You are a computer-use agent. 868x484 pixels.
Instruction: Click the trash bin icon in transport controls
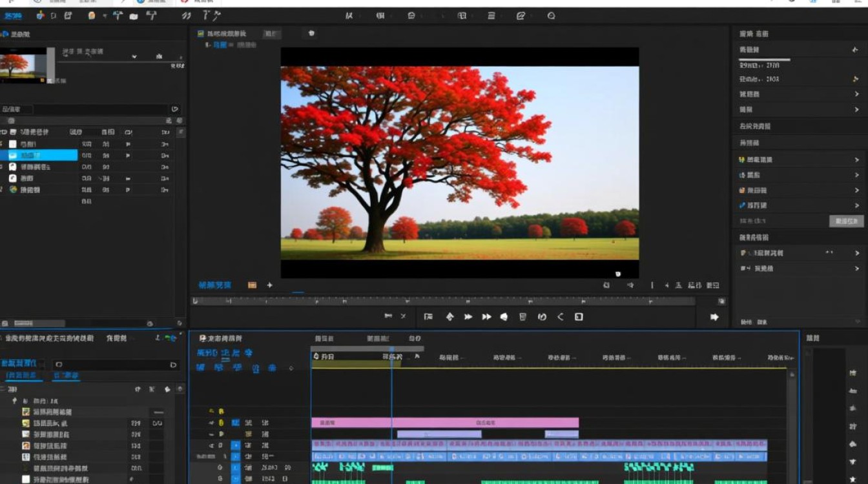click(523, 317)
